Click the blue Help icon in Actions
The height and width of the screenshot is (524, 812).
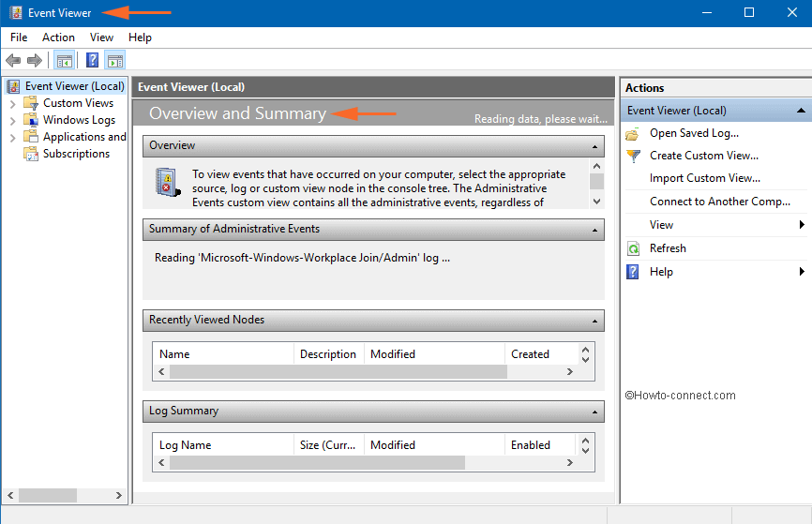tap(632, 272)
